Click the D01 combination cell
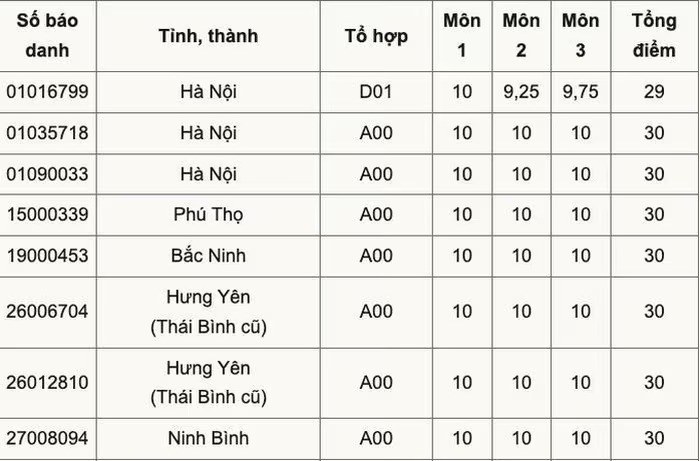Viewport: 700px width, 461px height. [376, 91]
